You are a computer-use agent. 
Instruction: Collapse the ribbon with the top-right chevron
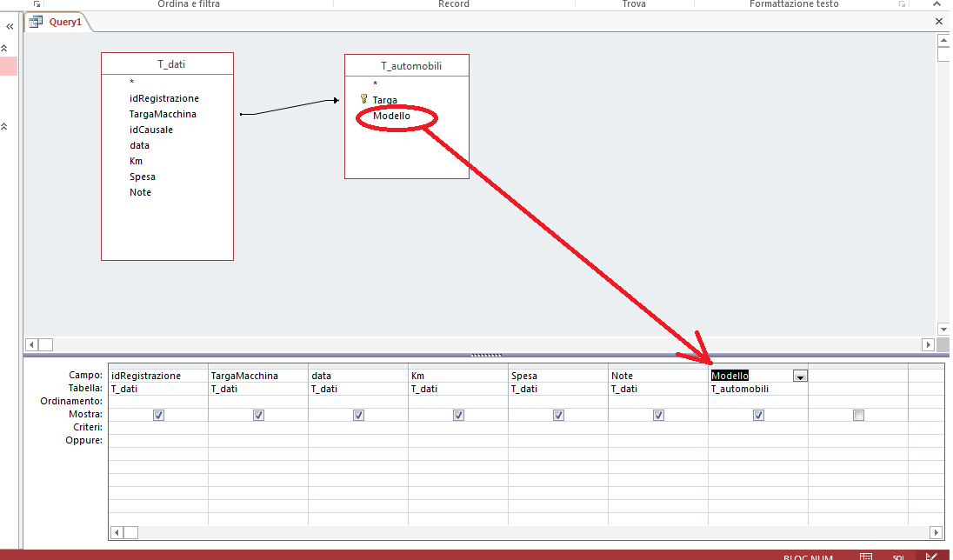point(936,3)
